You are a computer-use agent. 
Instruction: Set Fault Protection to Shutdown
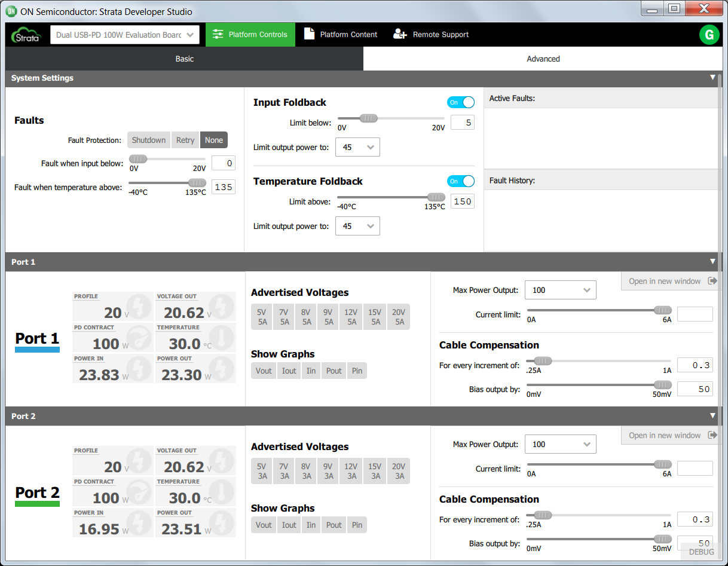(x=148, y=140)
